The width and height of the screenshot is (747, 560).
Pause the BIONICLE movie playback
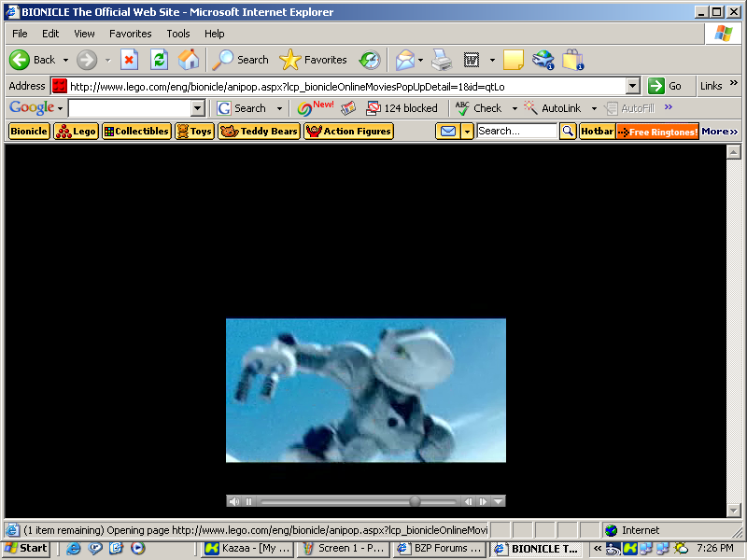(x=248, y=500)
